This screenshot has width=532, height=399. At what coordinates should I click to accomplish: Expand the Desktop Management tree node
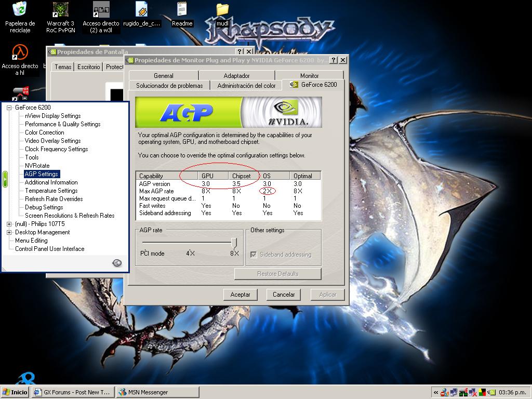point(9,232)
